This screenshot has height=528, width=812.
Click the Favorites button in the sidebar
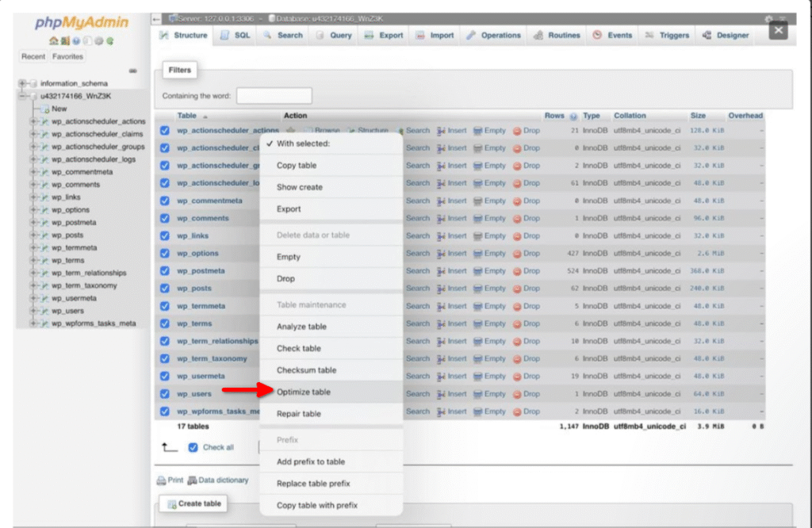pyautogui.click(x=67, y=56)
